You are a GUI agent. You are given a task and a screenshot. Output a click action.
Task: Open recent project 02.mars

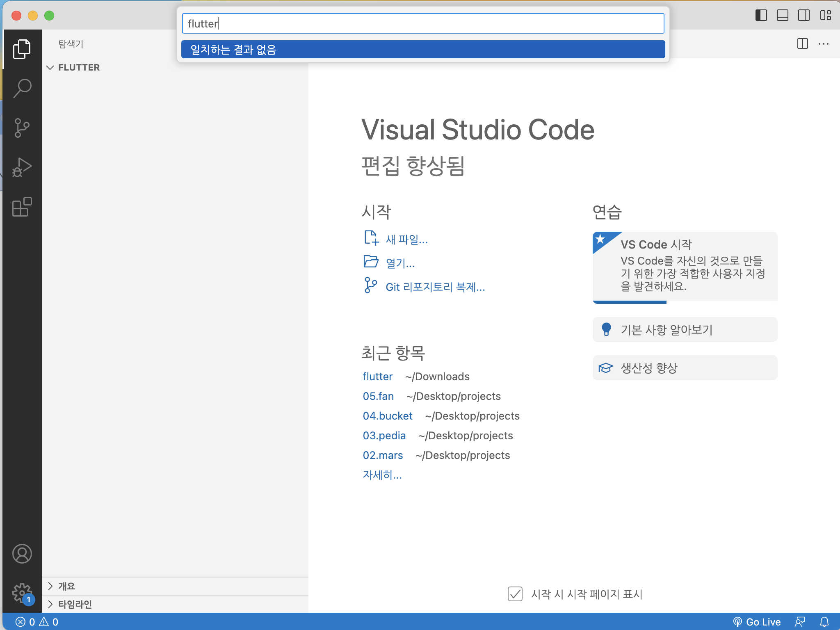(383, 455)
